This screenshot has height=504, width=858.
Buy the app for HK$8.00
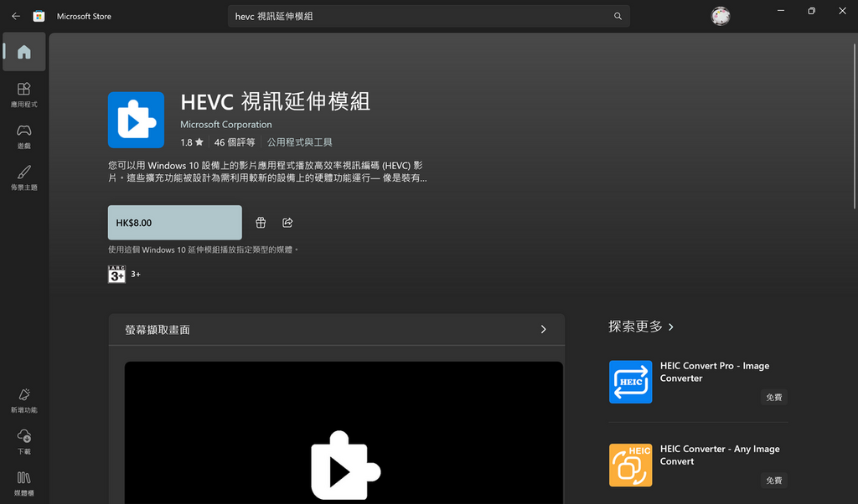click(x=174, y=223)
